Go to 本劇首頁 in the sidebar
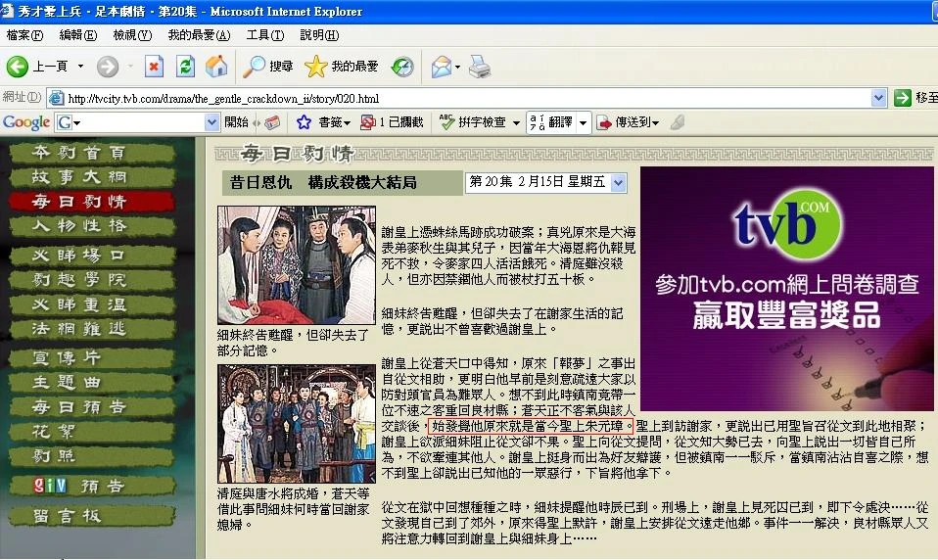Viewport: 938px width, 560px height. pos(92,153)
